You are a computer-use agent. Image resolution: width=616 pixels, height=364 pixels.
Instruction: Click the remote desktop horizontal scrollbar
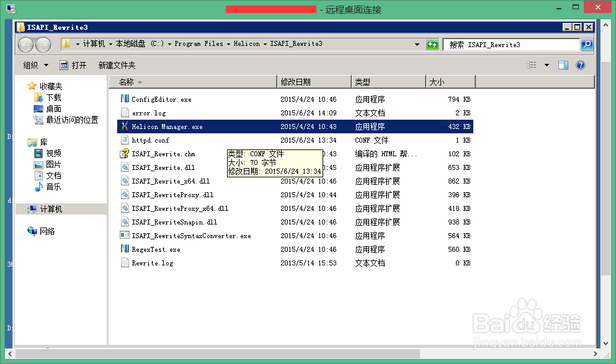(x=218, y=353)
